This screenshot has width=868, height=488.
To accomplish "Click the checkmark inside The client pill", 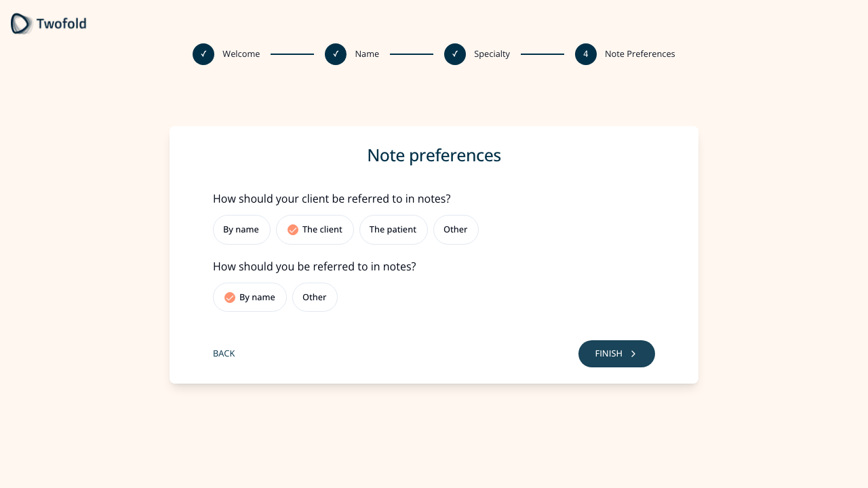I will (293, 230).
